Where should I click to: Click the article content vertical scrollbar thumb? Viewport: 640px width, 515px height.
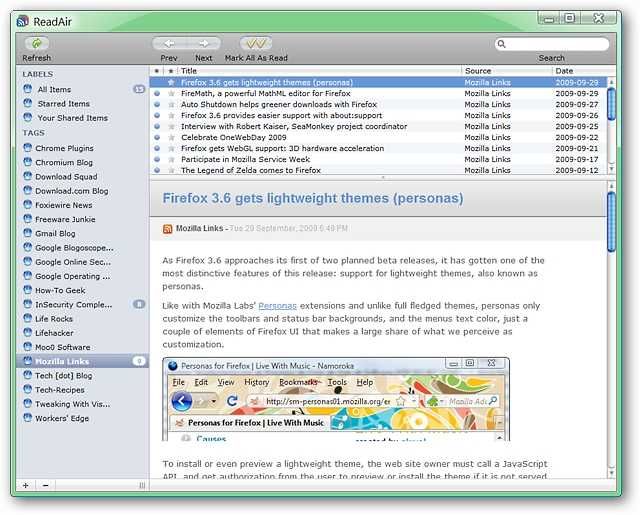click(x=611, y=222)
